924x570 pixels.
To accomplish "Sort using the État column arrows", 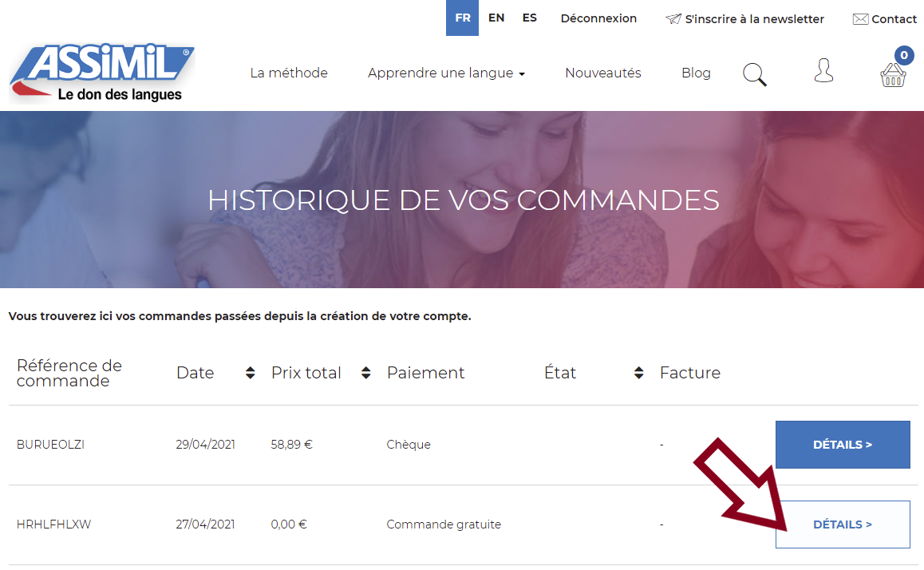I will pos(638,372).
